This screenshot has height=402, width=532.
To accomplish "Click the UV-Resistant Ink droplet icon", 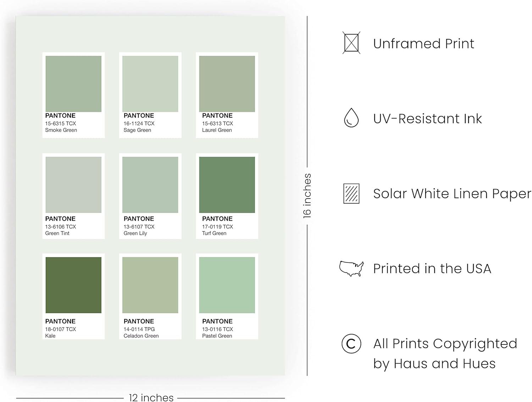I will click(351, 118).
